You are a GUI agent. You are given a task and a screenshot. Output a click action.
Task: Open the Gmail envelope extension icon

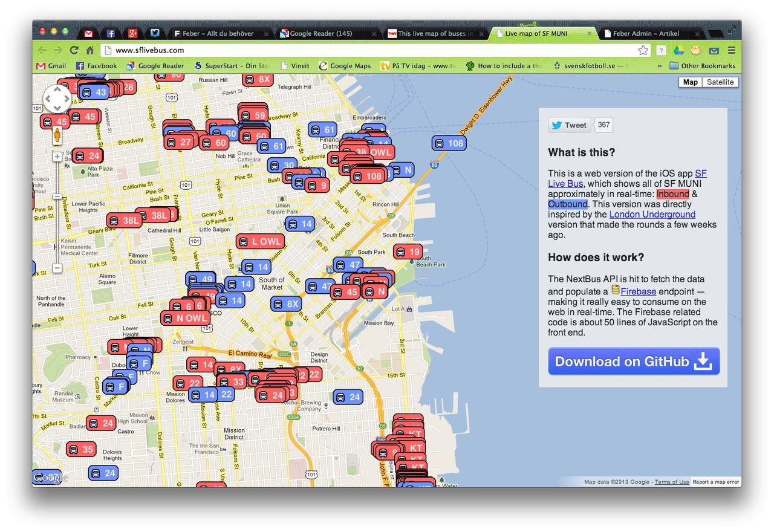(714, 51)
